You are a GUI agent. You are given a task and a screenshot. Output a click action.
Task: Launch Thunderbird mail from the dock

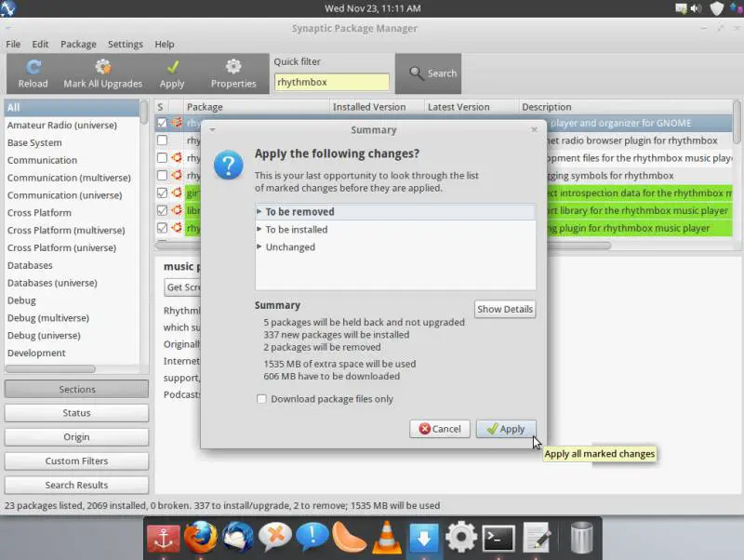pyautogui.click(x=238, y=538)
